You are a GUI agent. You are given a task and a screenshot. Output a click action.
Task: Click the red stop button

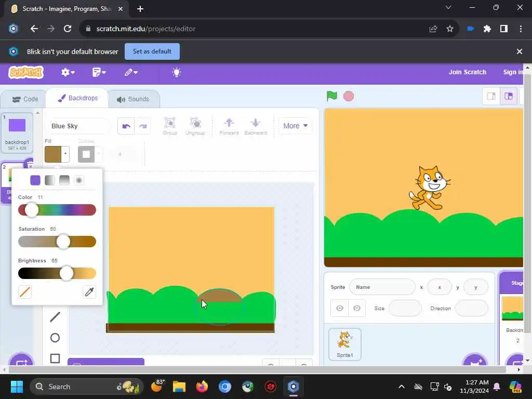click(349, 96)
